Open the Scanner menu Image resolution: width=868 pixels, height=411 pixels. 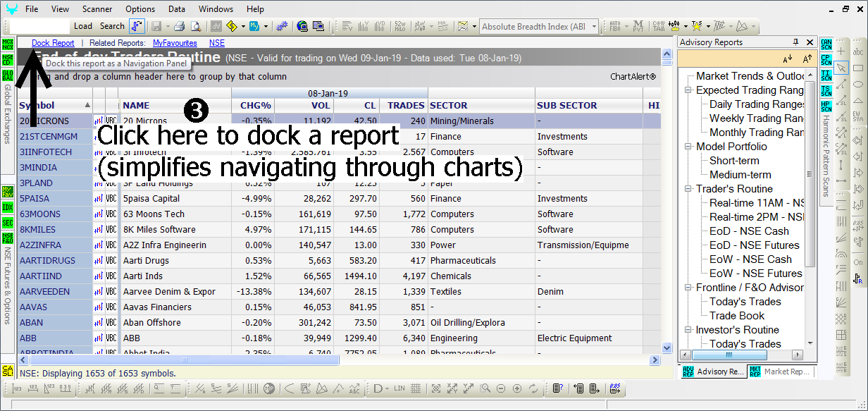point(97,9)
